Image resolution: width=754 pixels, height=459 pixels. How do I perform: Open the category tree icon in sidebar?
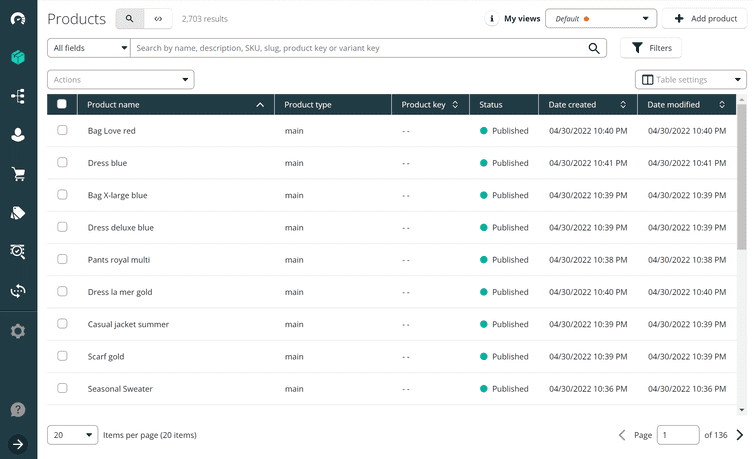[18, 96]
